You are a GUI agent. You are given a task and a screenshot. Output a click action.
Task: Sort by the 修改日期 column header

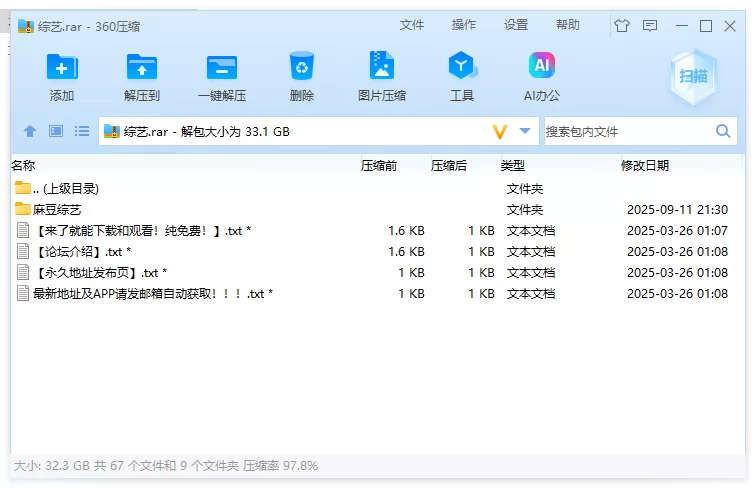(645, 166)
